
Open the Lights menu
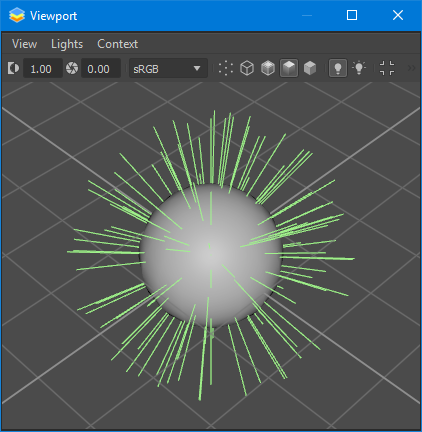coord(67,44)
